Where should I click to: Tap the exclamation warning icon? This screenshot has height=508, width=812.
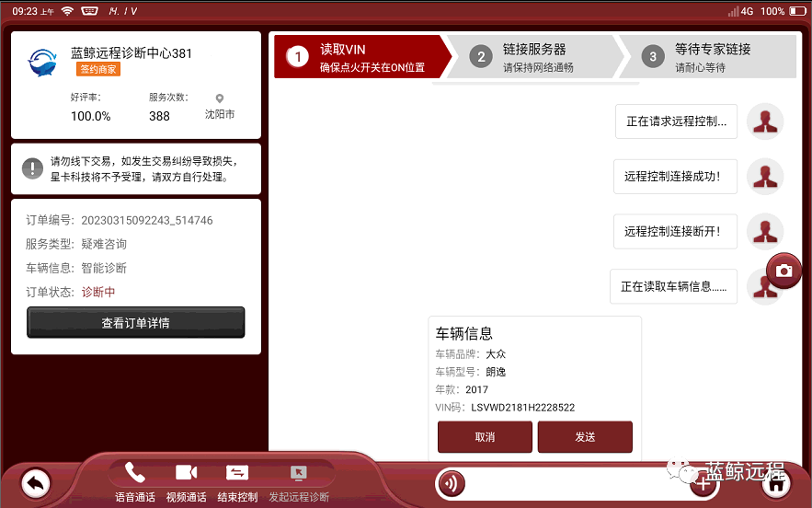32,168
